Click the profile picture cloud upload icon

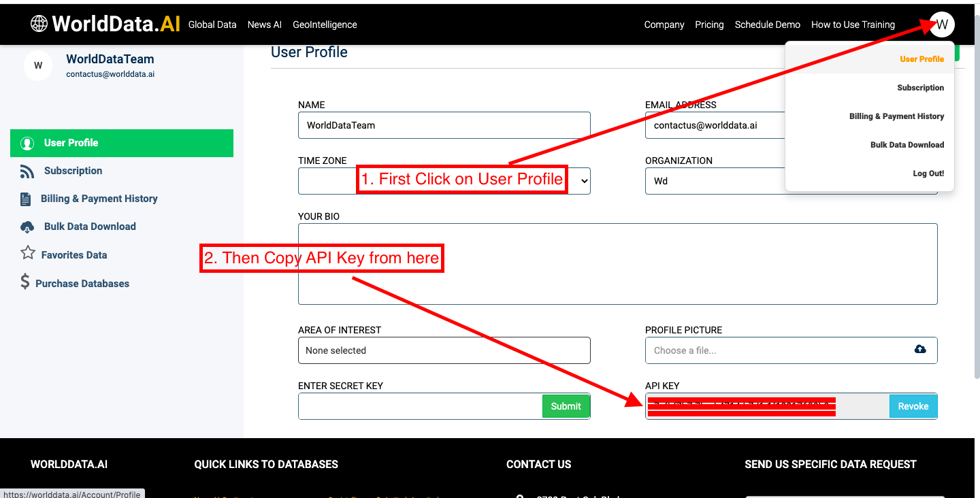coord(920,350)
